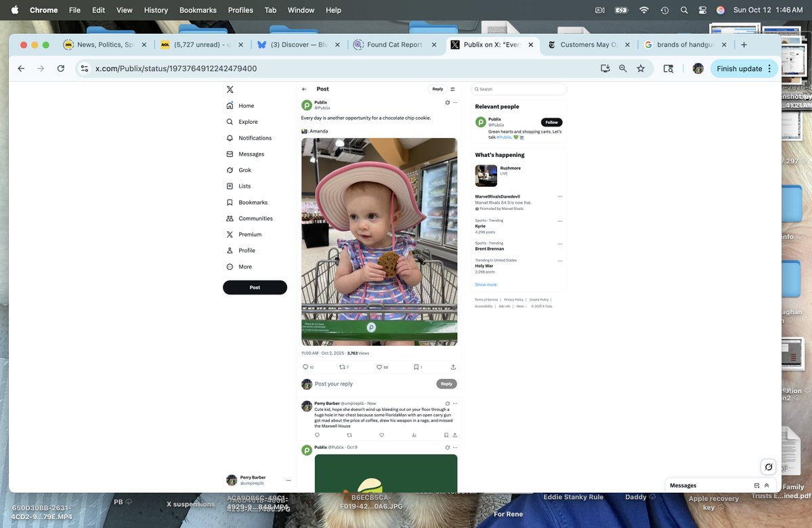Click the X logo in sidebar
Viewport: 812px width, 528px height.
click(230, 89)
